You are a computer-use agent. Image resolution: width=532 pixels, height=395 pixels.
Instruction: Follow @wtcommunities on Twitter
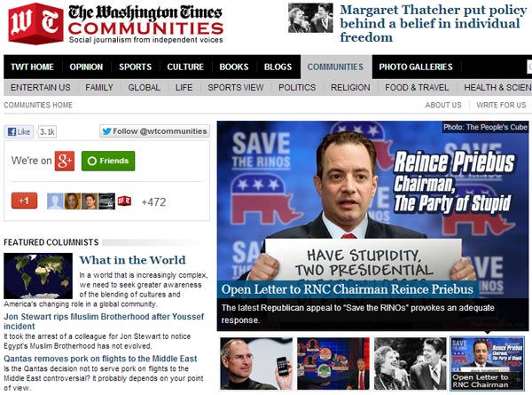(x=154, y=131)
